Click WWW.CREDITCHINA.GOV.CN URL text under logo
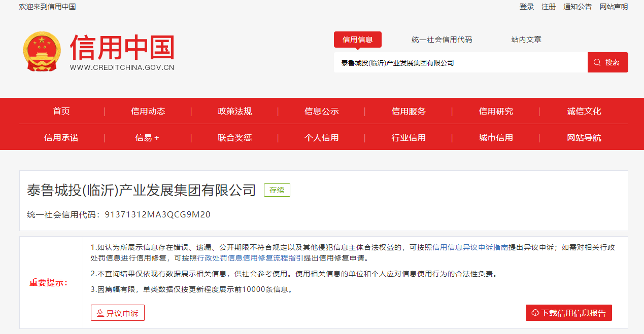Image resolution: width=644 pixels, height=334 pixels. 122,67
